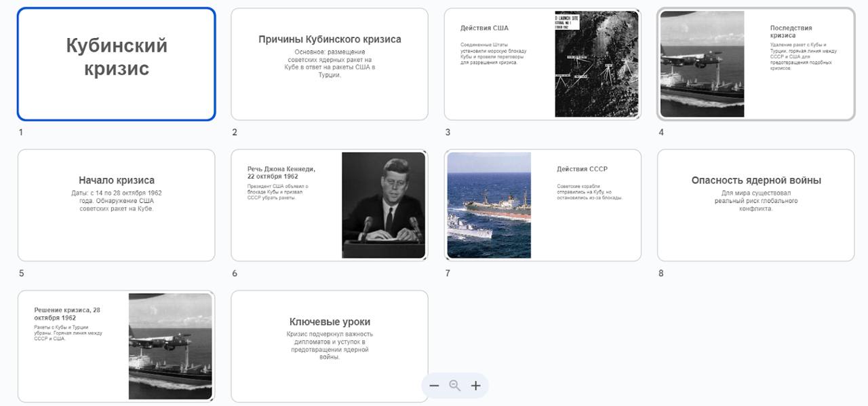Select slide 6 Речь Джона Кеннеди

330,205
